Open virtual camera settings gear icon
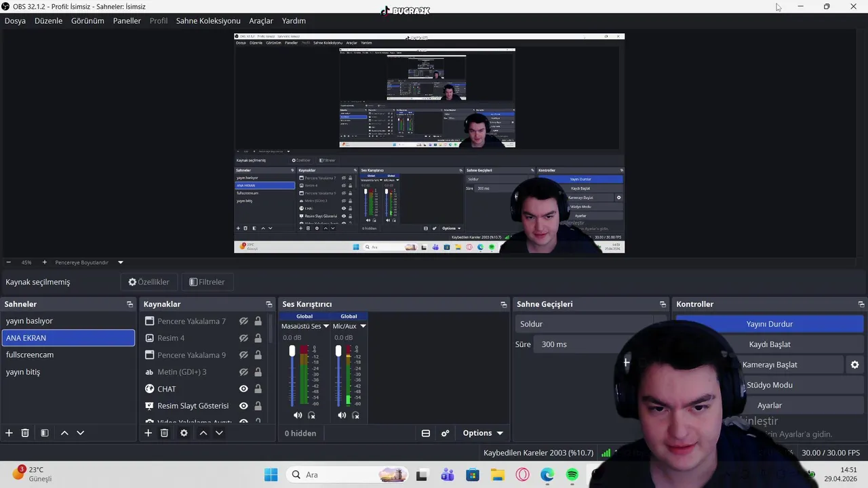Viewport: 868px width, 488px height. click(854, 365)
